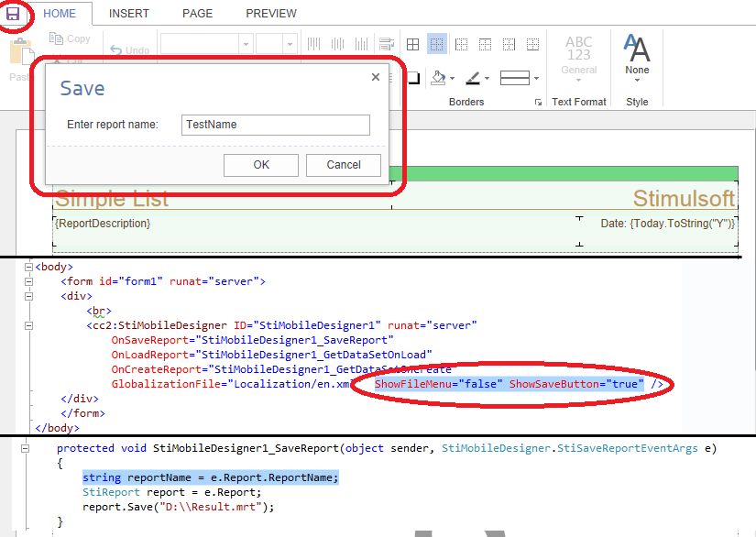Collapse the SaveReport method block
Image resolution: width=756 pixels, height=537 pixels.
coord(25,449)
